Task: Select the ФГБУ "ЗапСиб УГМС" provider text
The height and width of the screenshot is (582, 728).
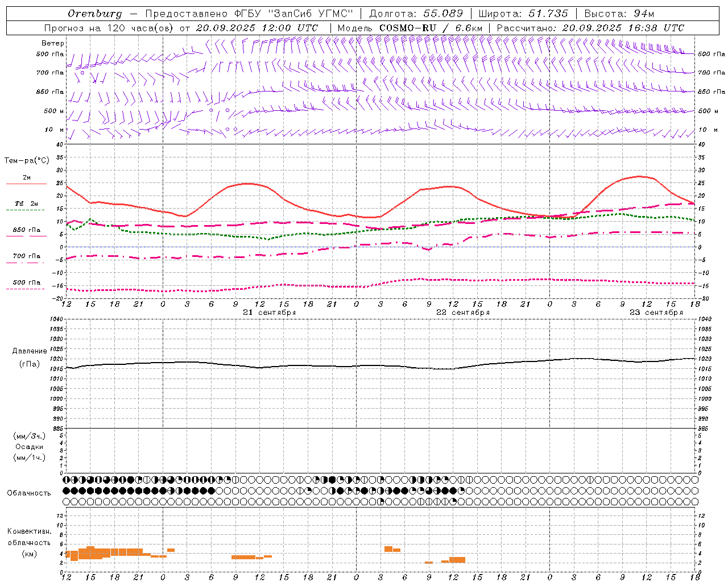Action: [293, 14]
